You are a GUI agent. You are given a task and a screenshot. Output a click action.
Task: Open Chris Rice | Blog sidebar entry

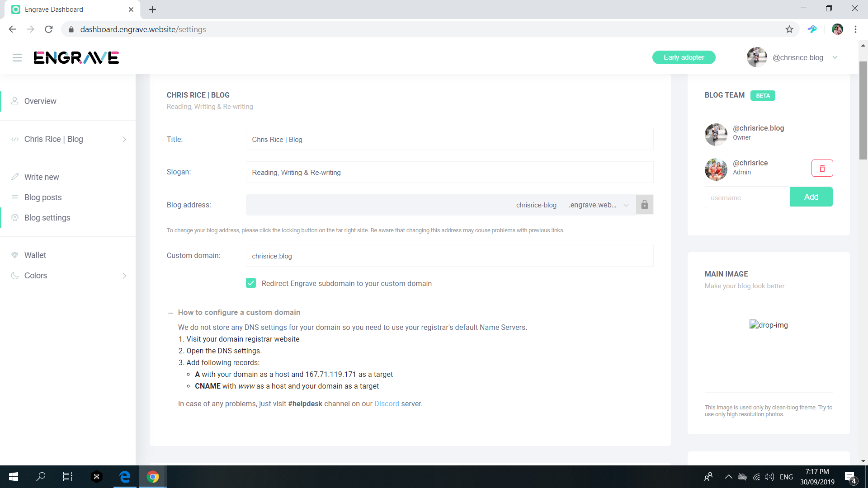[53, 139]
